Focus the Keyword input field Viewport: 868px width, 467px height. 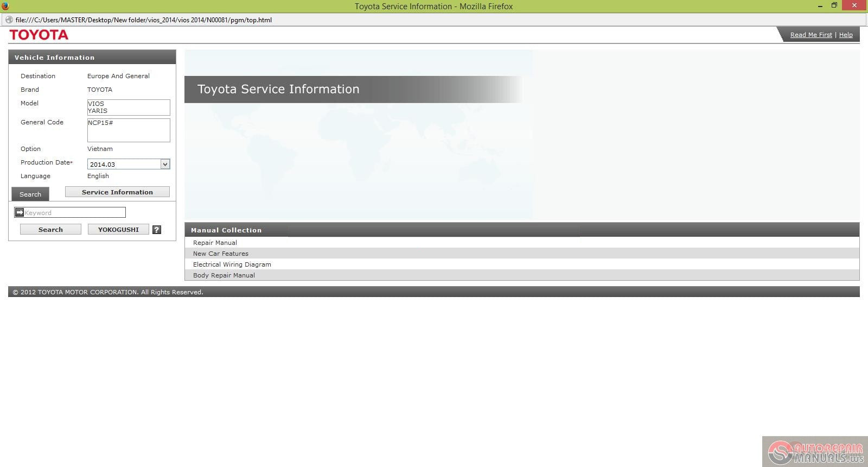pyautogui.click(x=74, y=213)
